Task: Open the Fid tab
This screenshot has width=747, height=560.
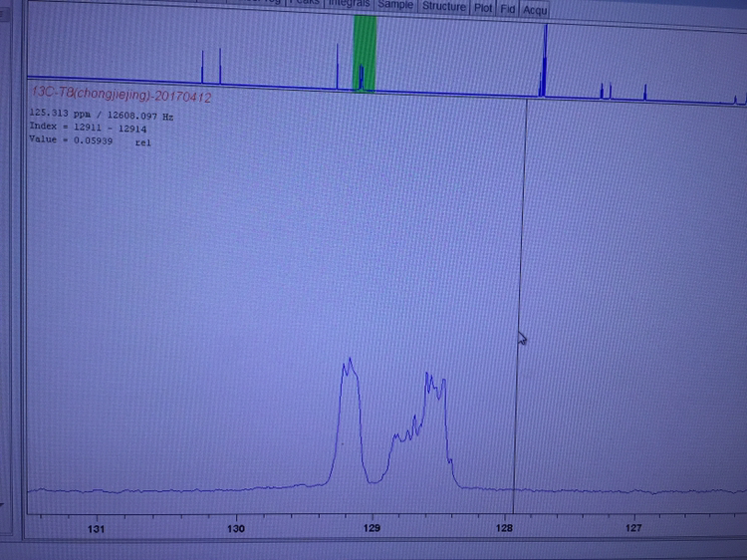Action: pos(508,9)
